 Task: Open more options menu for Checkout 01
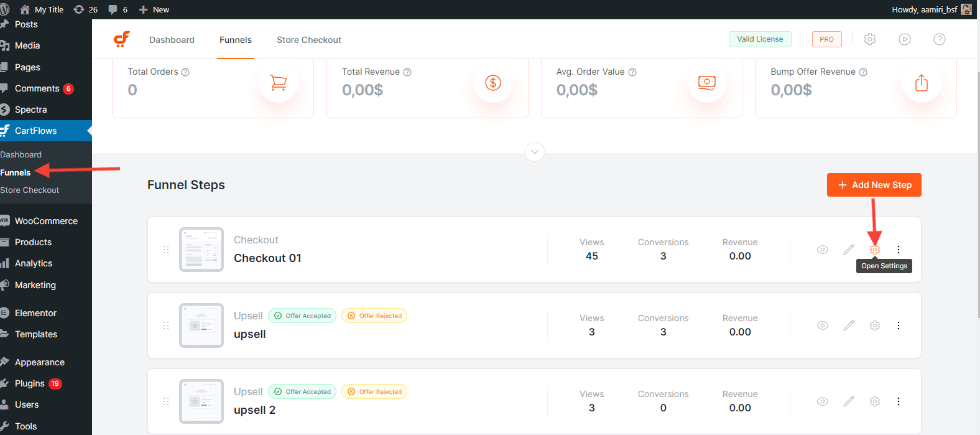point(898,250)
